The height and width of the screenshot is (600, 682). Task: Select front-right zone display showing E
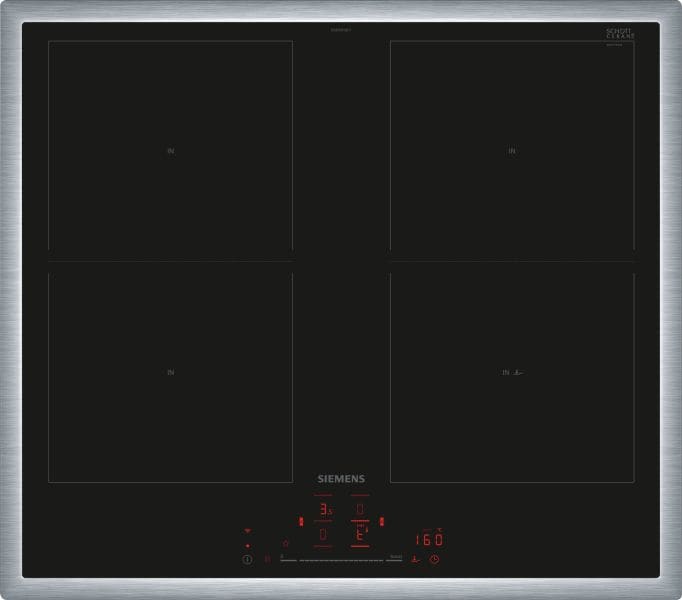point(360,534)
